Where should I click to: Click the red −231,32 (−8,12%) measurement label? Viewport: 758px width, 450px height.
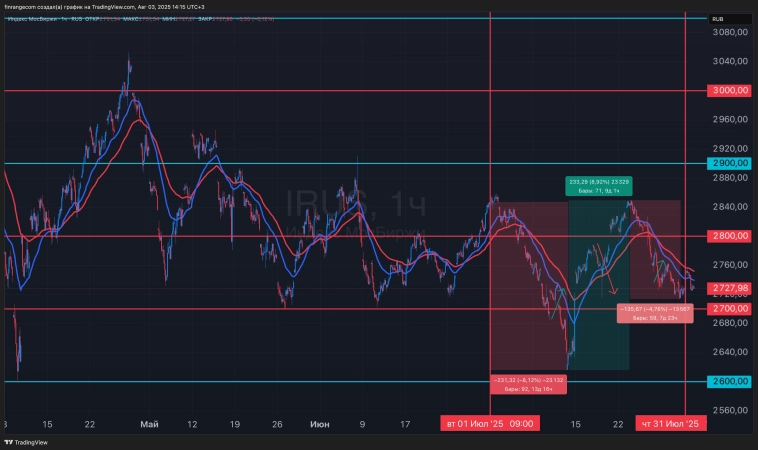pyautogui.click(x=527, y=383)
